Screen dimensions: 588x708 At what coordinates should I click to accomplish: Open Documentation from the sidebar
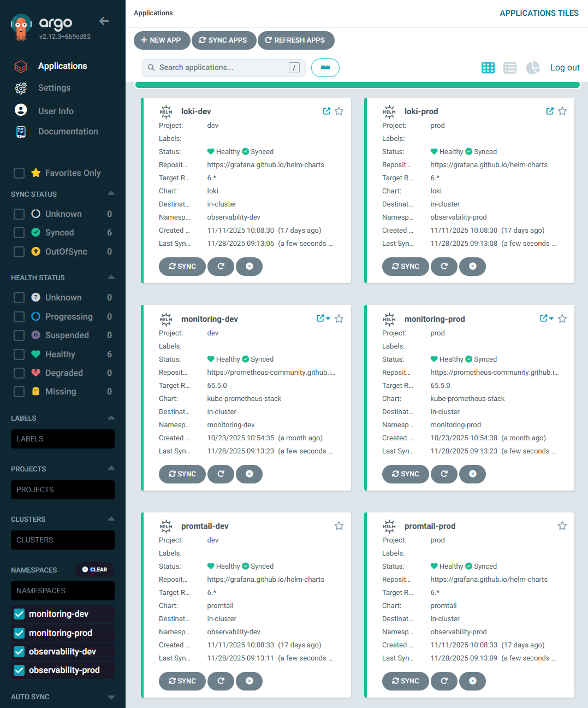[68, 131]
